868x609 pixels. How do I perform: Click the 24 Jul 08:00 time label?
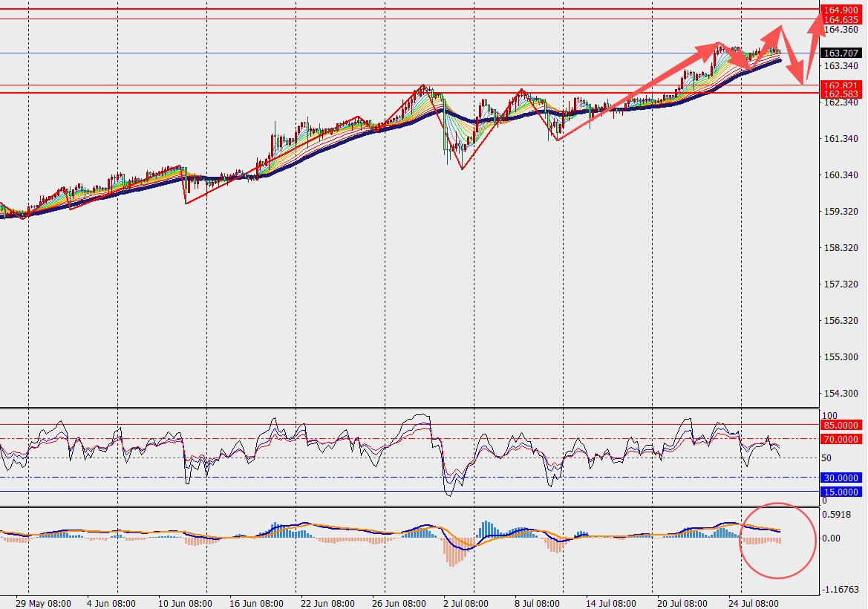[754, 604]
